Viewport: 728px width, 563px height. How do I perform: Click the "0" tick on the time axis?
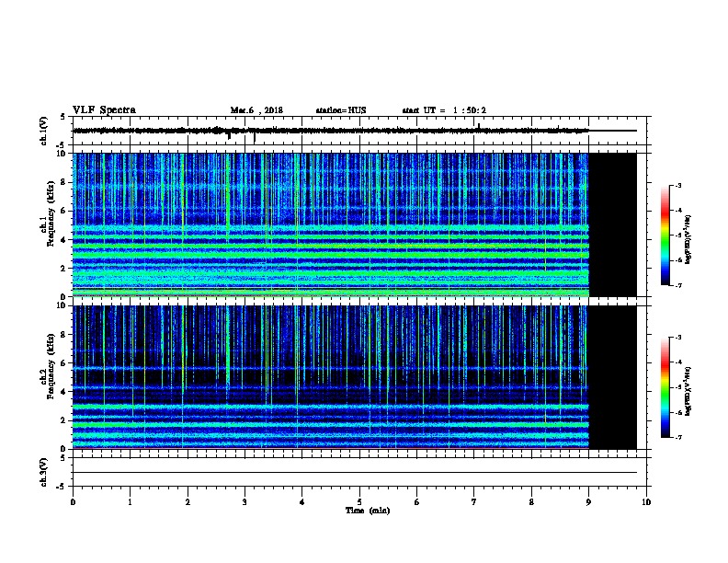[73, 502]
